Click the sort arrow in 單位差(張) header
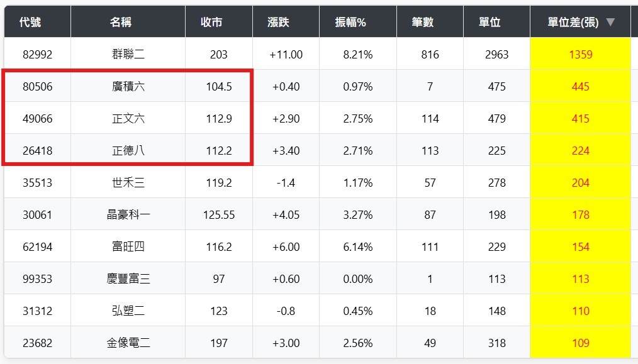 pos(610,23)
